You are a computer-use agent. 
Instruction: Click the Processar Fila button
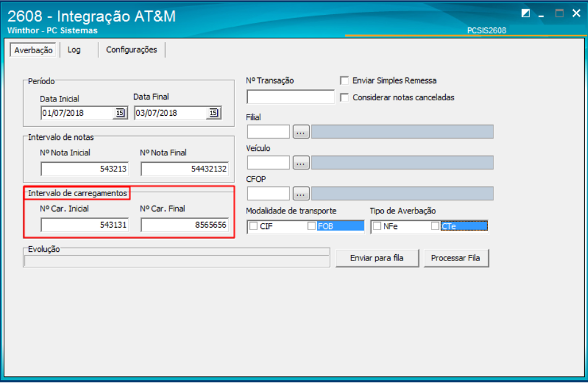tap(456, 258)
